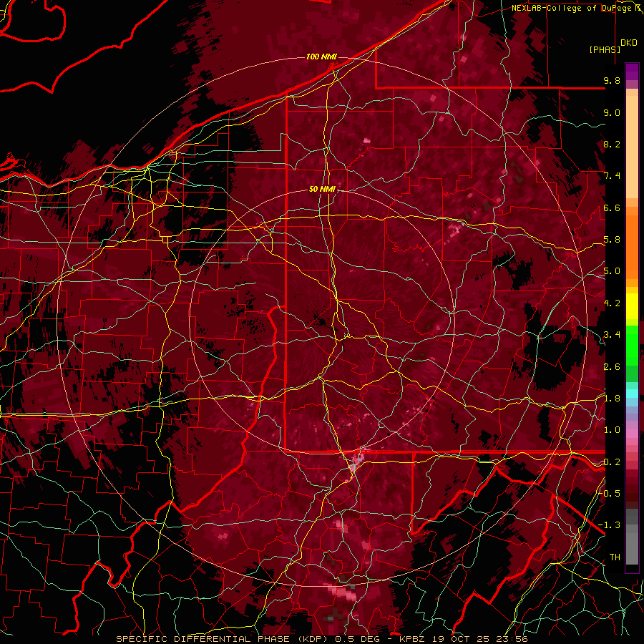The image size is (644, 644).
Task: Click the 6.6 legend value
Action: [612, 208]
